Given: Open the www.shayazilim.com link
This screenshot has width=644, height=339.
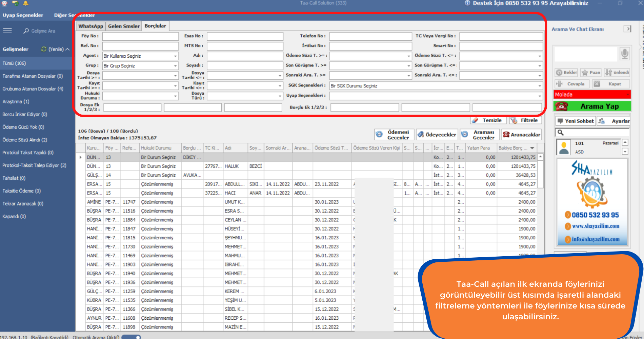Looking at the screenshot, I should (x=596, y=226).
